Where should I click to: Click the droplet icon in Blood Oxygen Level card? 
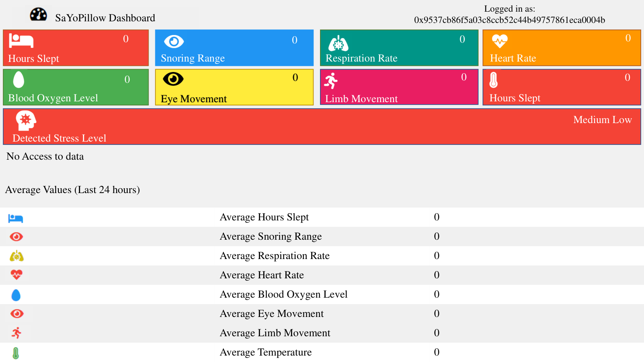pos(19,79)
